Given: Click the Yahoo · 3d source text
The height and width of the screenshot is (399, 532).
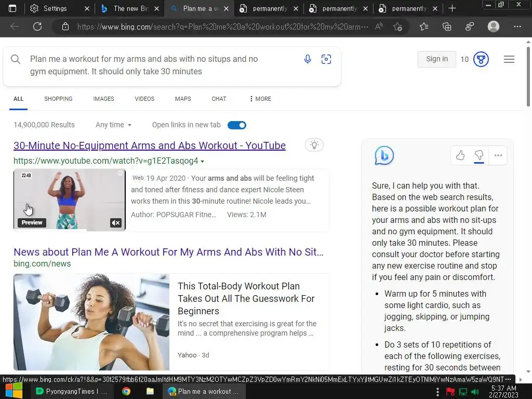Looking at the screenshot, I should pyautogui.click(x=193, y=355).
